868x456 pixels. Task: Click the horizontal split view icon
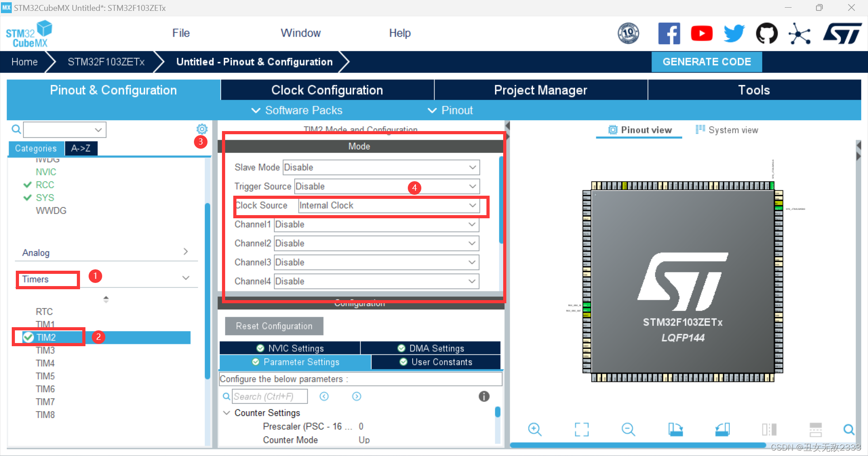[816, 429]
